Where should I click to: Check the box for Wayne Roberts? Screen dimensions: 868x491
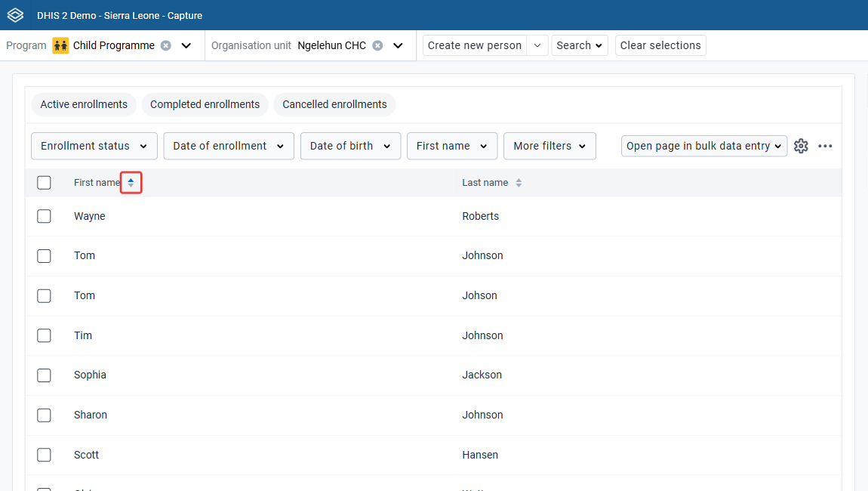(44, 216)
